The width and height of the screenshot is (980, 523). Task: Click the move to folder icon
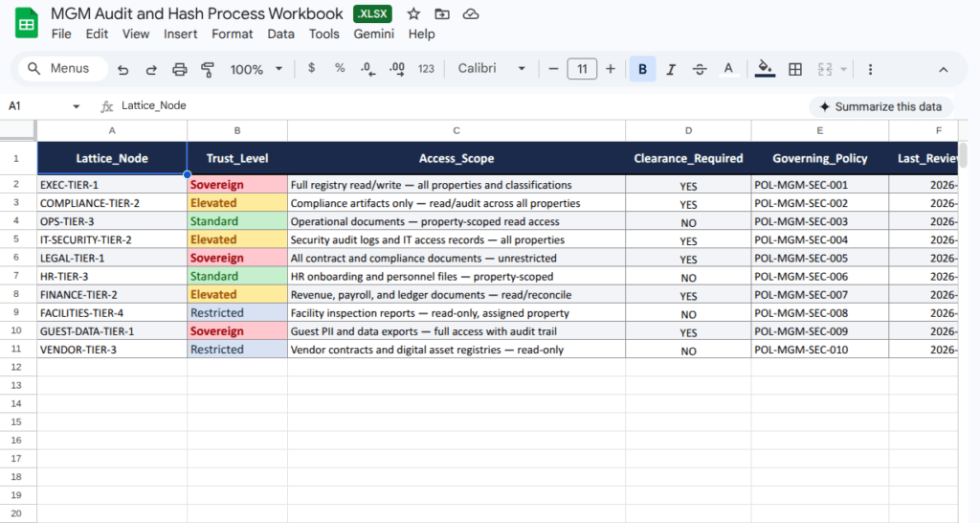pos(441,13)
